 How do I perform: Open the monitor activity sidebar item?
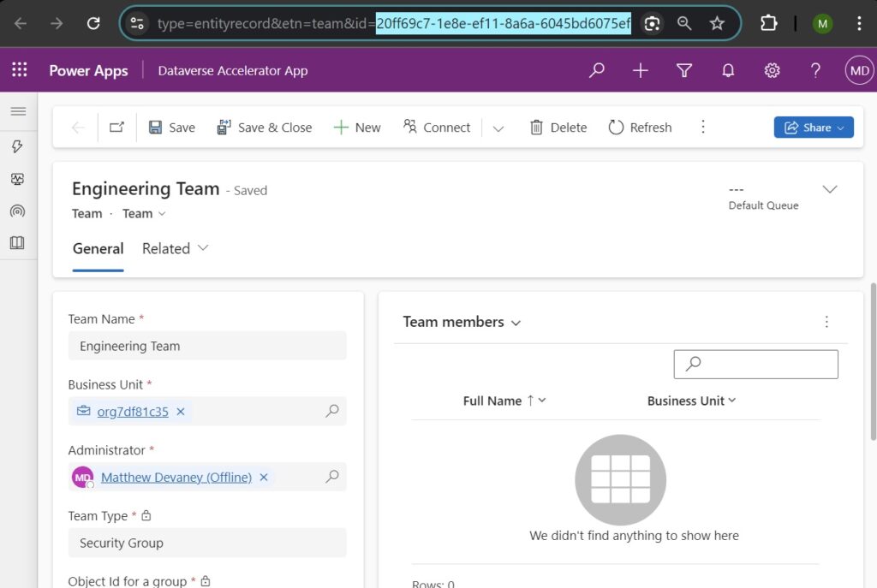click(17, 179)
